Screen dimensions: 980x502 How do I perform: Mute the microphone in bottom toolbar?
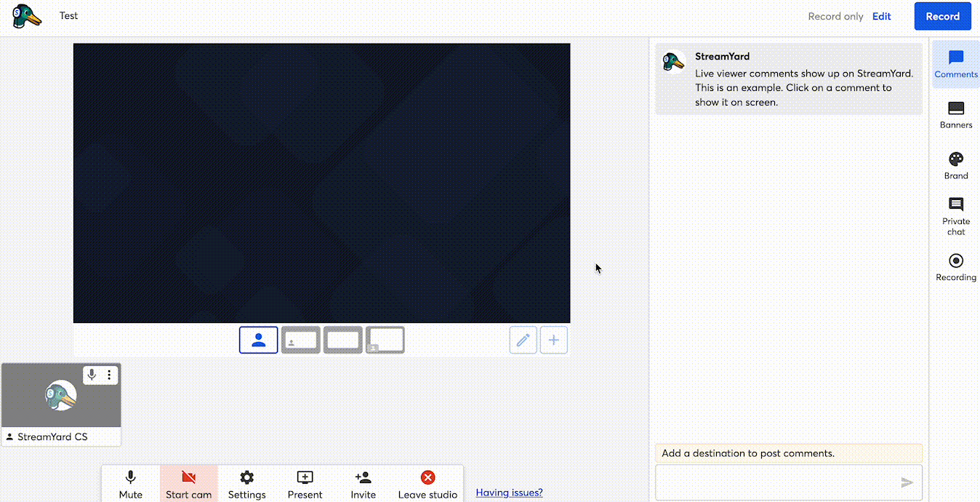click(x=131, y=485)
